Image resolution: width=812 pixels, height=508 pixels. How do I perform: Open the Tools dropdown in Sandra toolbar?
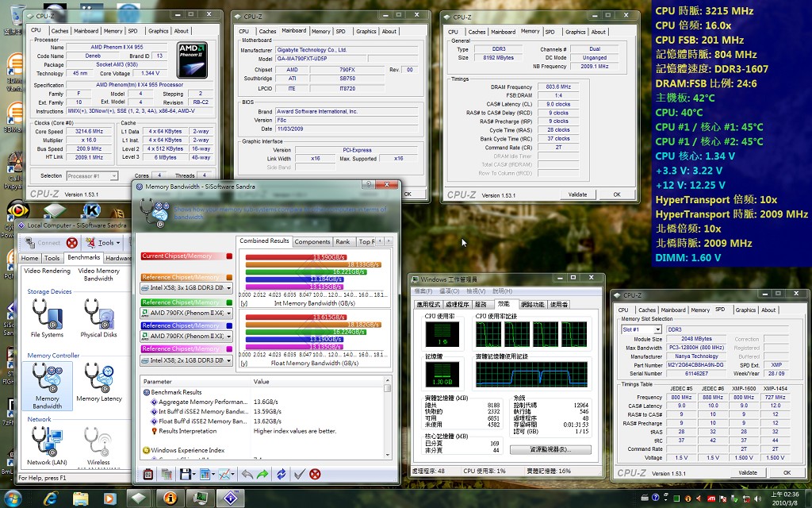click(x=102, y=243)
